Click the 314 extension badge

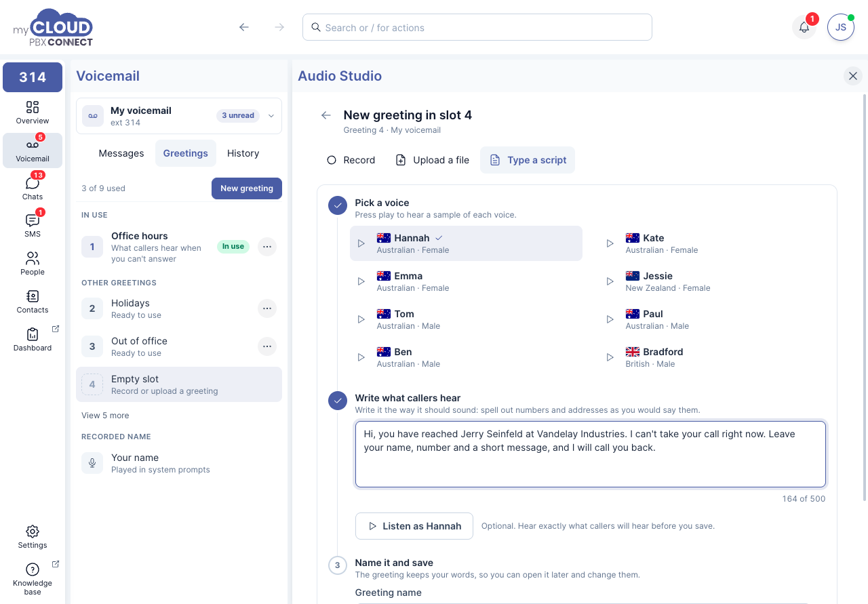(x=33, y=77)
